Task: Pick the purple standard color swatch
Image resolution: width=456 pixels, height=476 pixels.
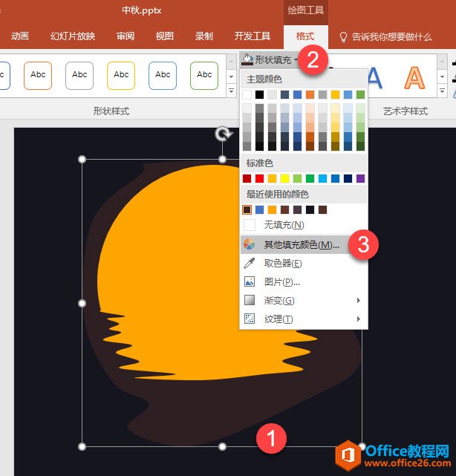Action: (x=360, y=178)
